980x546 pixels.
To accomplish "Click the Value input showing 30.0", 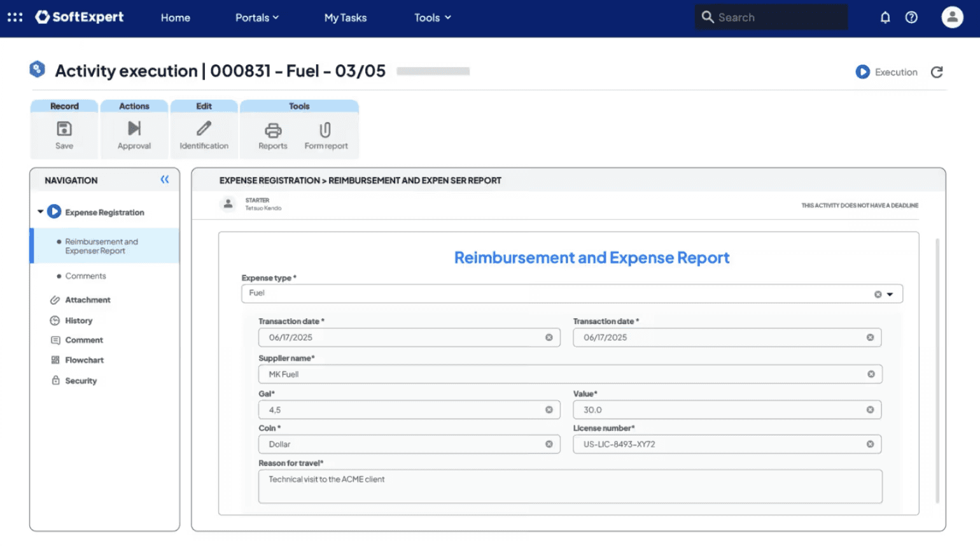I will (x=727, y=410).
